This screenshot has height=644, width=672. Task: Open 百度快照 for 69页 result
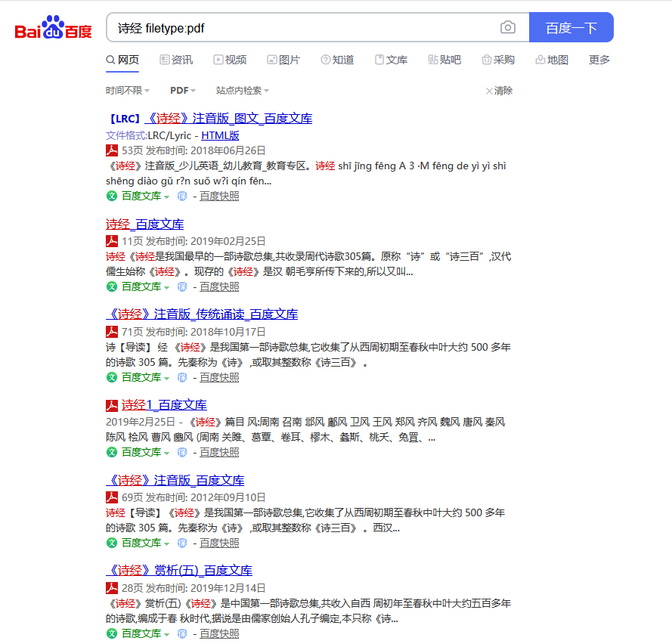click(219, 543)
